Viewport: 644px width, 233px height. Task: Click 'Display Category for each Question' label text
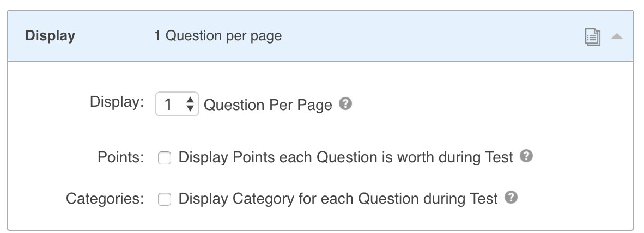[338, 199]
